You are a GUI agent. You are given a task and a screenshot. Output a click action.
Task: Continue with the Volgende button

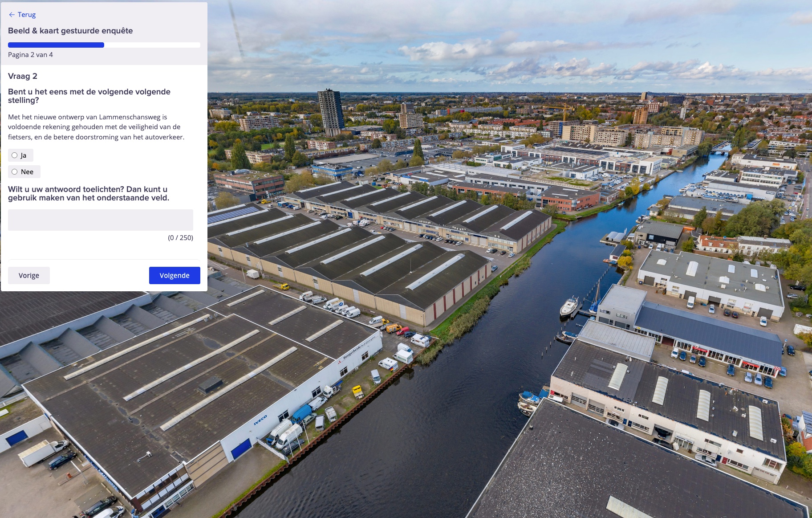coord(175,276)
